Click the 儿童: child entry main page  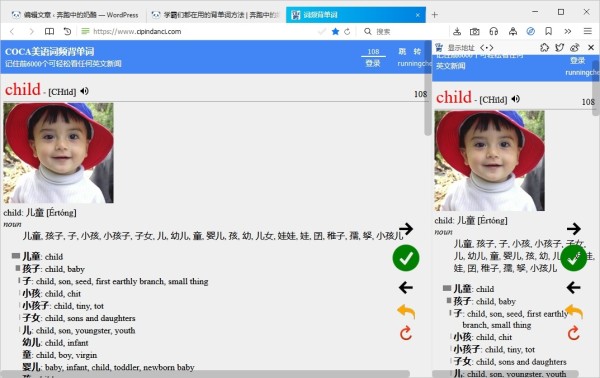tap(42, 256)
